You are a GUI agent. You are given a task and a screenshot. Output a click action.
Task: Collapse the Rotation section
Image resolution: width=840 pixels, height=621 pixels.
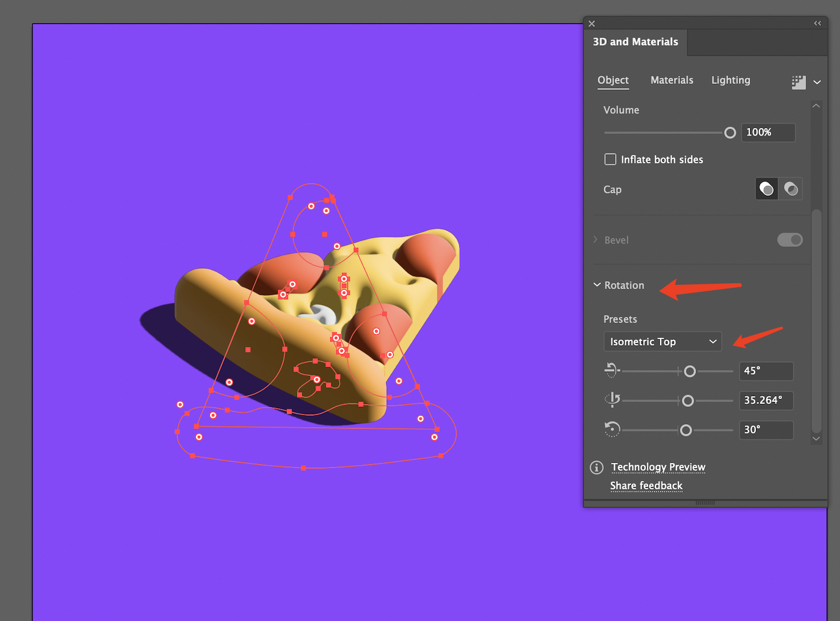(x=597, y=286)
